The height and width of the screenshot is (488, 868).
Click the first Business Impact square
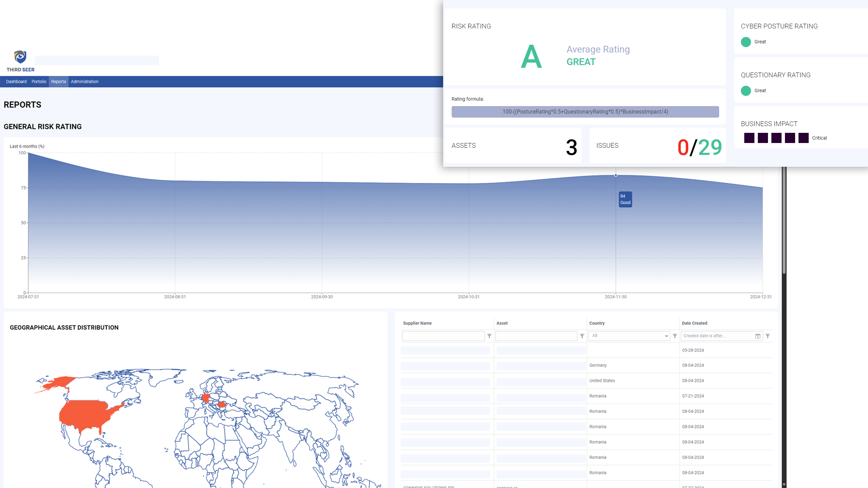pos(749,138)
